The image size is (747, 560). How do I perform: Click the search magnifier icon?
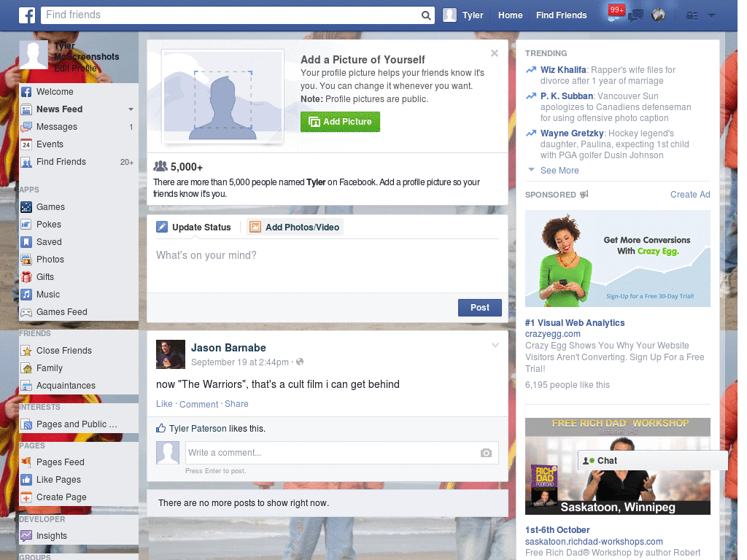[426, 15]
